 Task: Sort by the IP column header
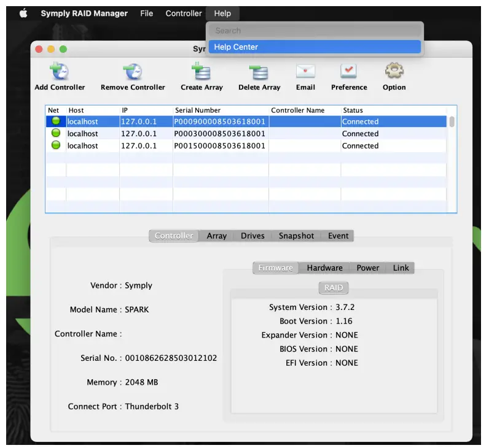click(146, 110)
